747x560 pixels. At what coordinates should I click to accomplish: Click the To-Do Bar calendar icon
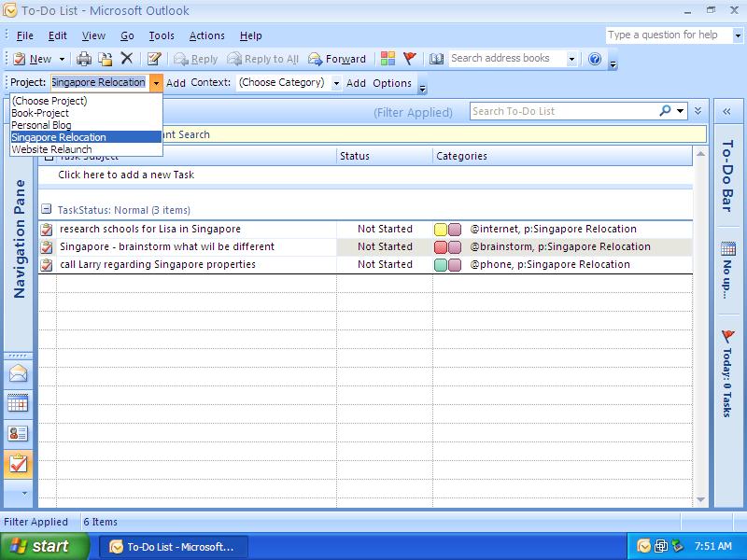pyautogui.click(x=728, y=249)
